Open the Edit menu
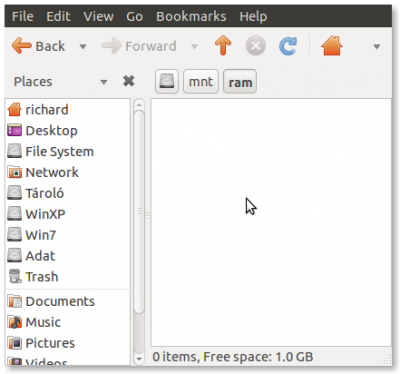 pyautogui.click(x=58, y=16)
